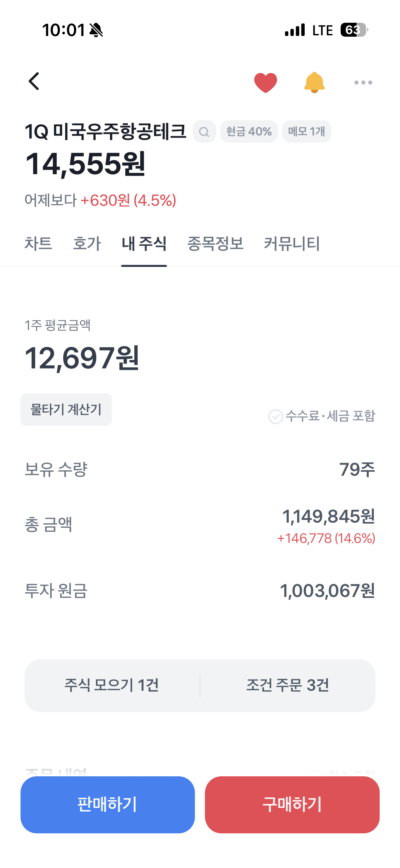The image size is (400, 868).
Task: Open the 종목정보 tab
Action: (215, 244)
